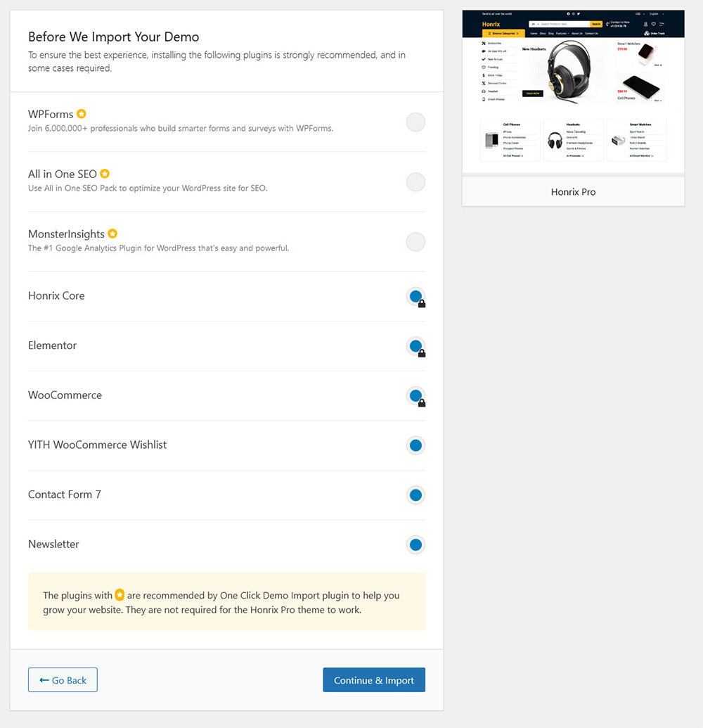703x728 pixels.
Task: Click the cart icon in Honrix demo preview
Action: (x=662, y=24)
